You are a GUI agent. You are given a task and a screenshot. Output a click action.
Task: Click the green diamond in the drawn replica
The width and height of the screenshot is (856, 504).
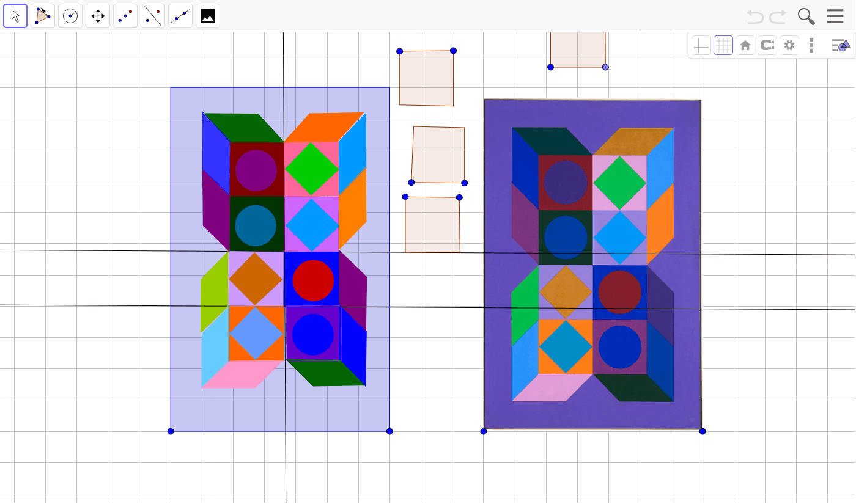(x=312, y=169)
